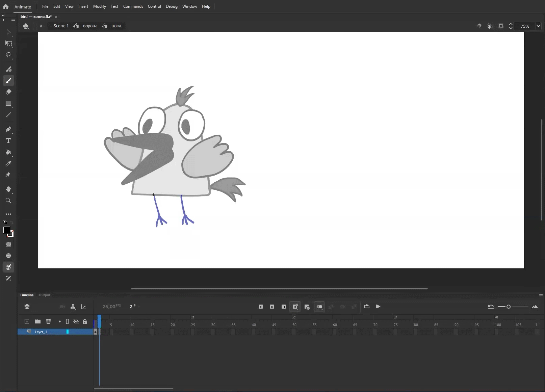Click the Delete layer trash icon
Image resolution: width=545 pixels, height=392 pixels.
point(48,321)
